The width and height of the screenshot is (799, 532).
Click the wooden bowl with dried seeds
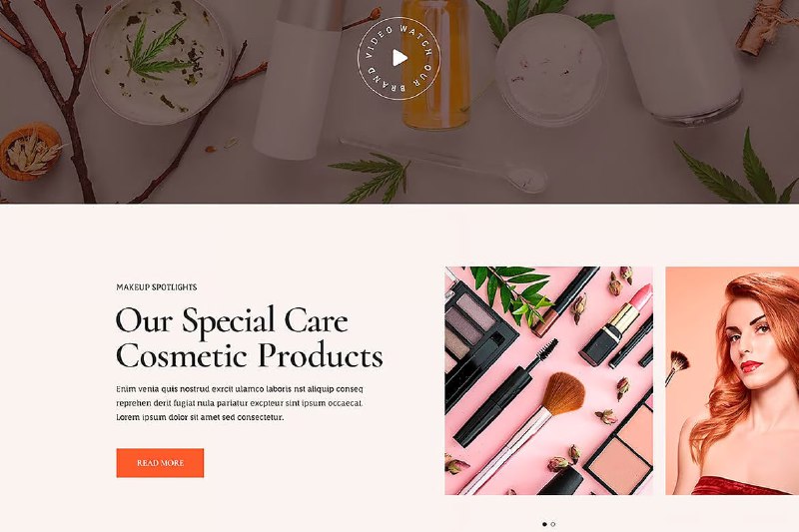click(31, 152)
